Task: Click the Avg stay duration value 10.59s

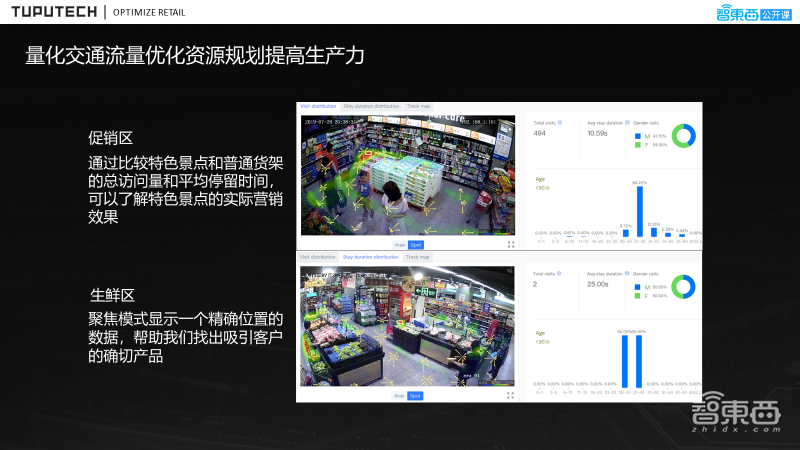Action: 597,134
